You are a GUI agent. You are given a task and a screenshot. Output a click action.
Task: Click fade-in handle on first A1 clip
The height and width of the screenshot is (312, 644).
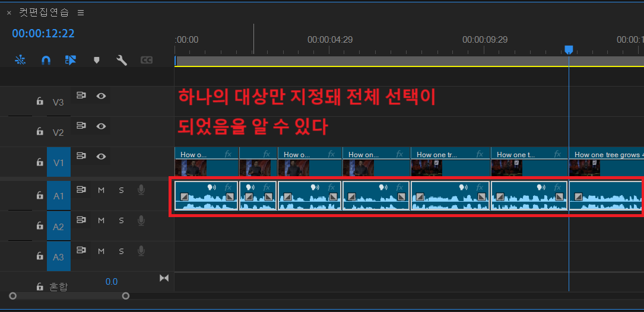(x=185, y=197)
